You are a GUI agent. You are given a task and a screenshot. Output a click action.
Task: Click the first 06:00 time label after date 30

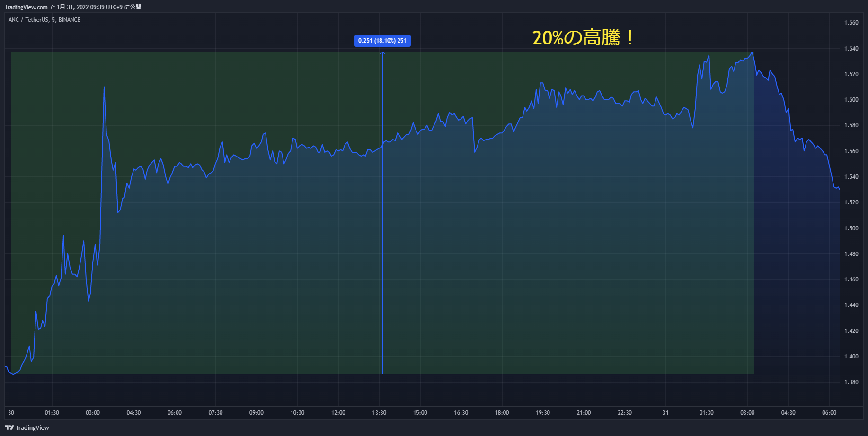click(x=175, y=413)
